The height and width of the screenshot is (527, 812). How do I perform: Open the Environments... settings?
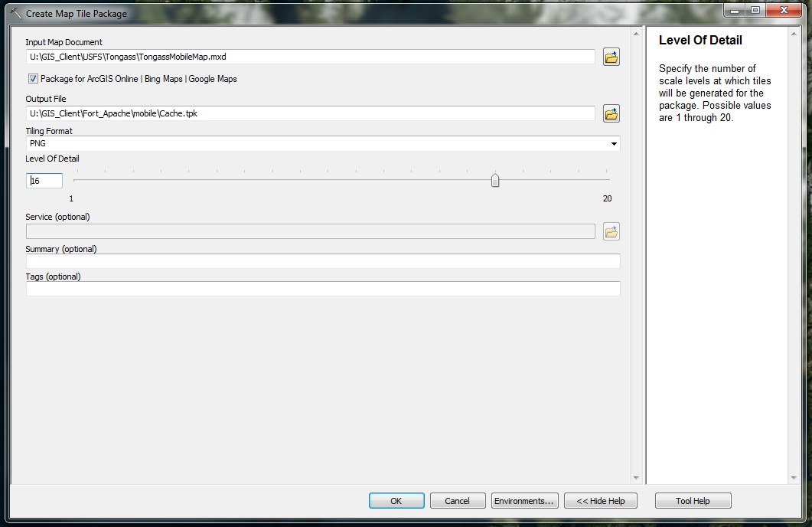point(524,501)
